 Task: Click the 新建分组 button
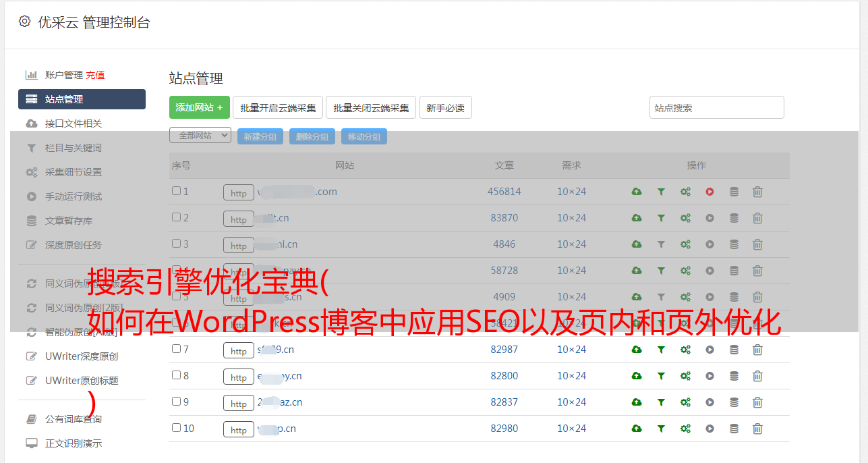(260, 136)
